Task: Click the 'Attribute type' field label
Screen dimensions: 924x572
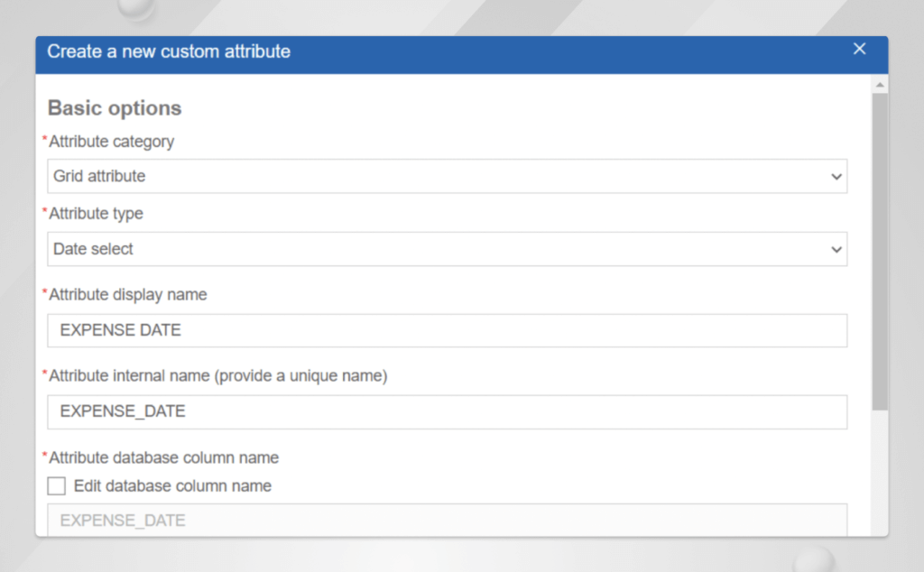Action: [96, 214]
